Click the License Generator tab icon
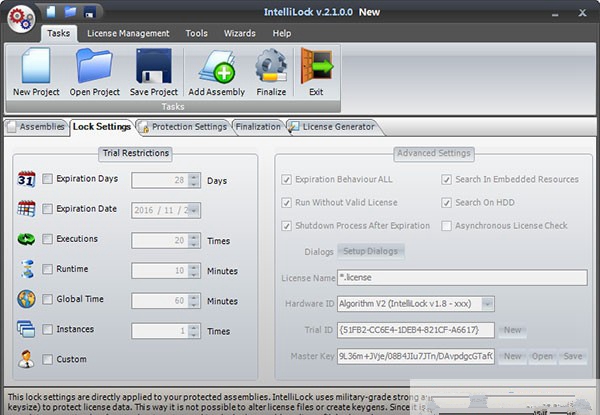Image resolution: width=600 pixels, height=415 pixels. [293, 127]
